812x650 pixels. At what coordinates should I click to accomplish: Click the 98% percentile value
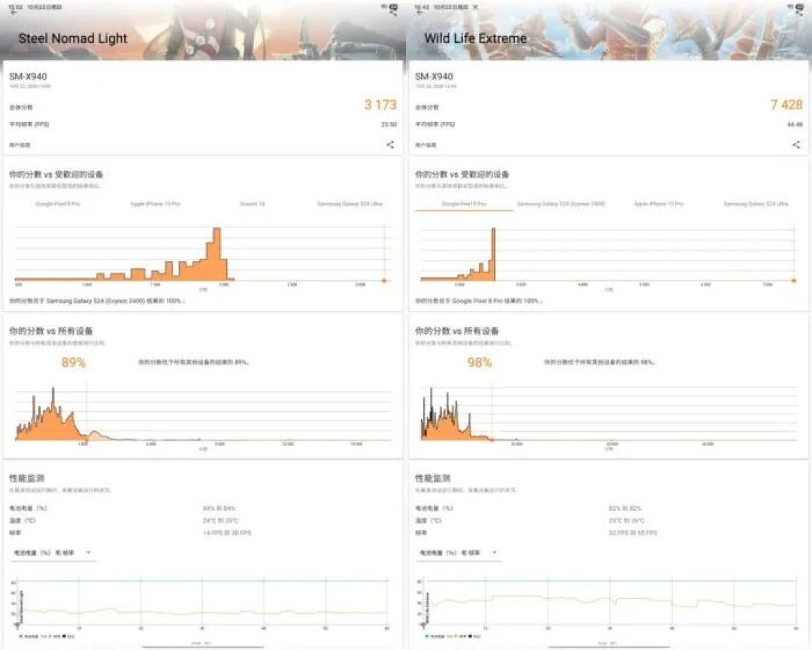(x=480, y=363)
